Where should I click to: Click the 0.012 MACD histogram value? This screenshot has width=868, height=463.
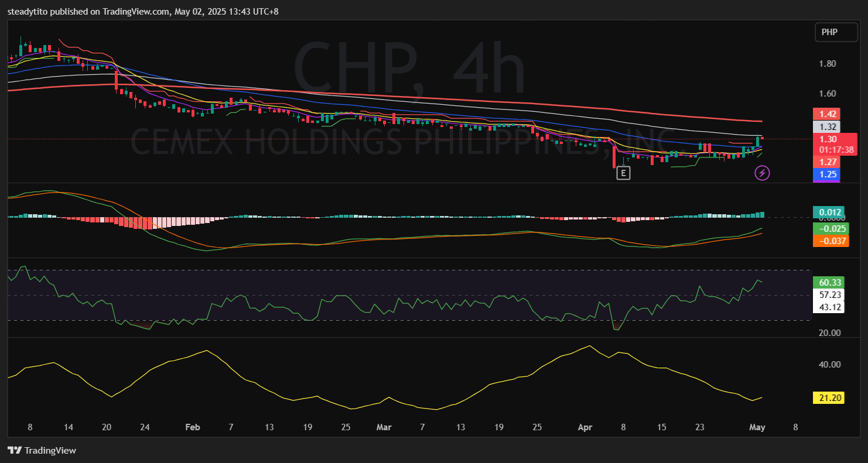828,212
